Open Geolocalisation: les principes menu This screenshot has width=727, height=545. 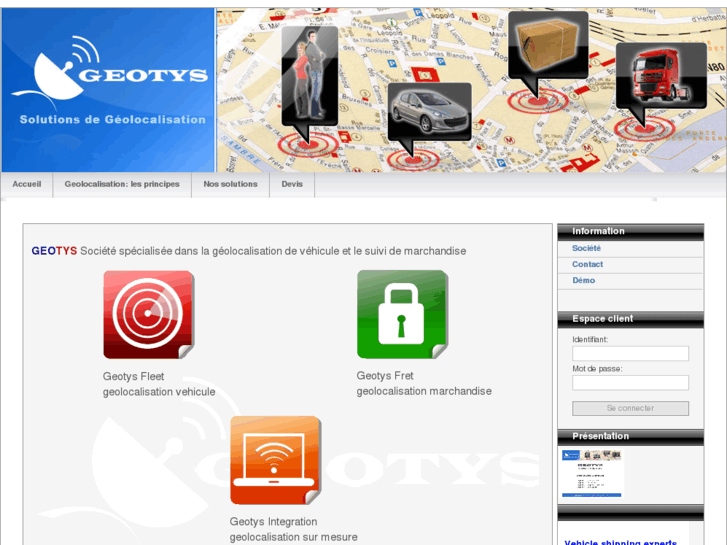pyautogui.click(x=122, y=184)
